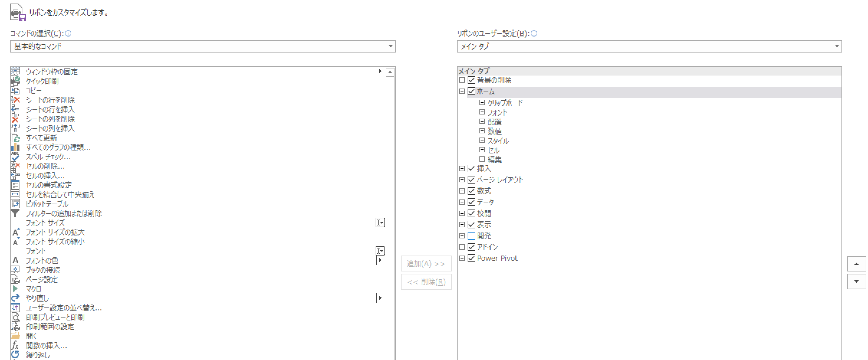Screen dimensions: 868x360
Task: Click the セルの書式設定 icon
Action: pyautogui.click(x=15, y=185)
